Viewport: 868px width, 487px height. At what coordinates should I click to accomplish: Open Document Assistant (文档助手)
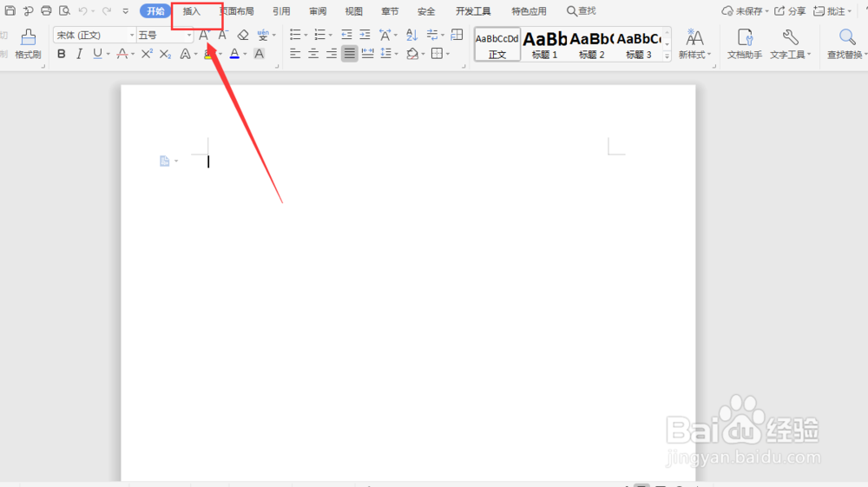click(745, 44)
